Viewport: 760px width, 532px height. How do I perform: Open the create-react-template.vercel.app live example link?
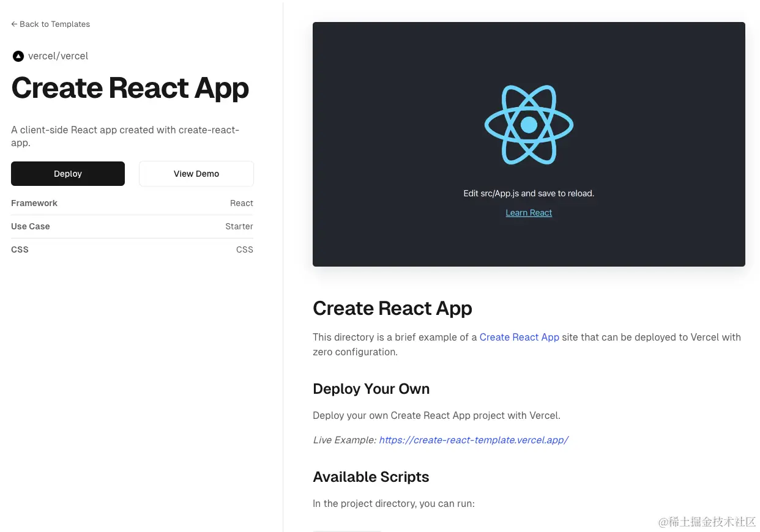[x=474, y=440]
